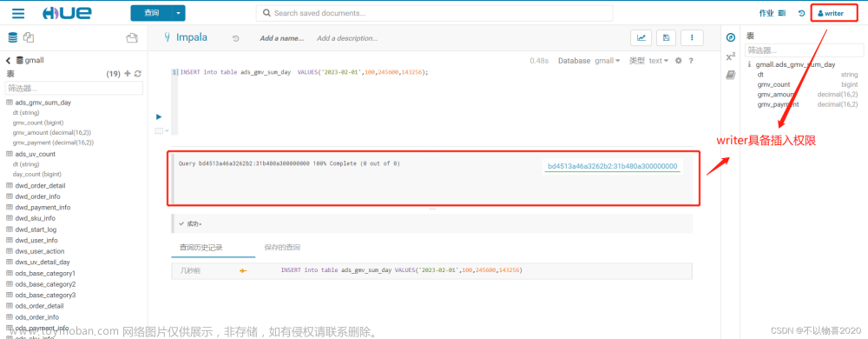
Task: Click the plus icon to create table
Action: click(x=128, y=74)
